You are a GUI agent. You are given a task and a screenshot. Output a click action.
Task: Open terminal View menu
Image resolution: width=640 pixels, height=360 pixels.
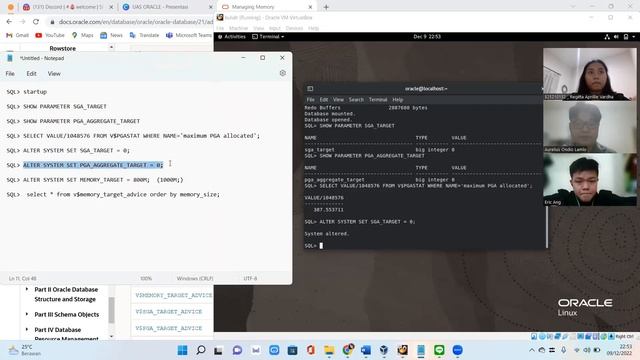pos(338,100)
